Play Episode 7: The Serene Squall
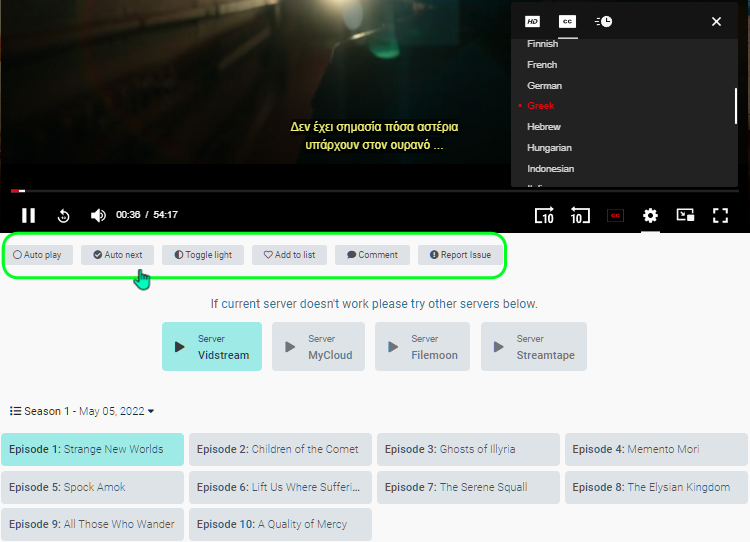 click(468, 487)
